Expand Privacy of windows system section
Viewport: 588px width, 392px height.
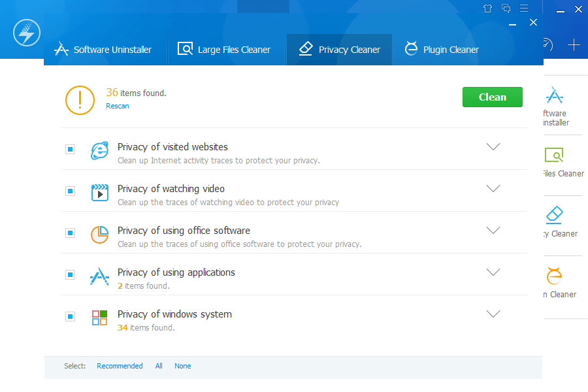coord(493,314)
